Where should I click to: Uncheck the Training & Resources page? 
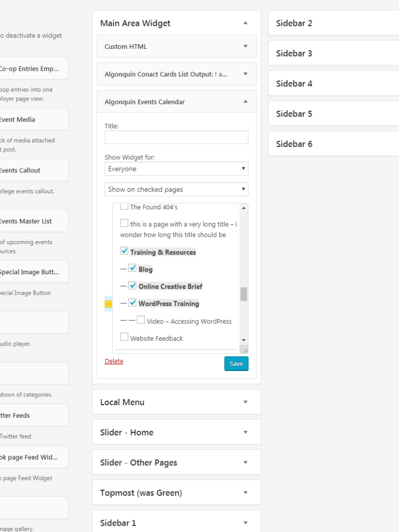pos(124,252)
